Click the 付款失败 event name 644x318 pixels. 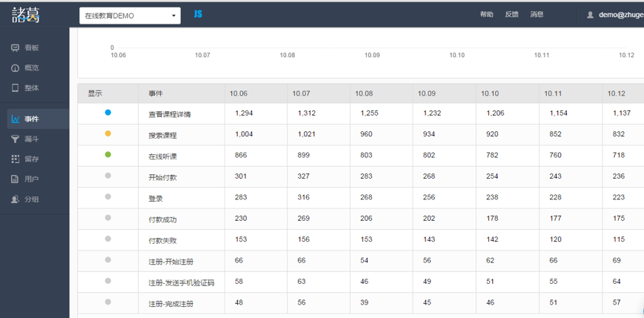pyautogui.click(x=162, y=241)
